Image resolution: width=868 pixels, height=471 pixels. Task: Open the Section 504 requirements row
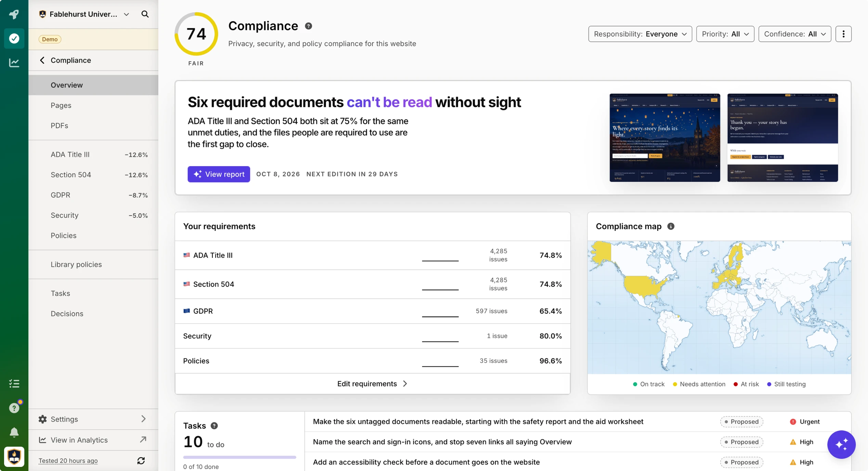(x=373, y=284)
